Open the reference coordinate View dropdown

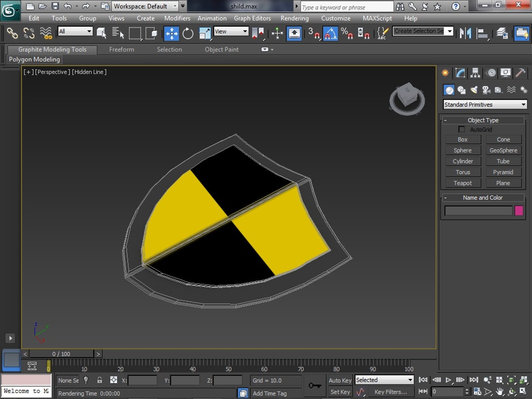pyautogui.click(x=231, y=31)
